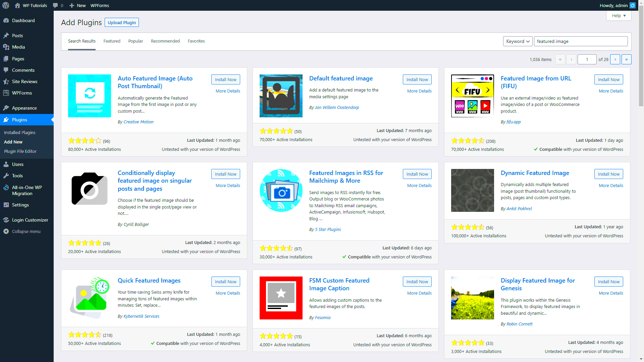The image size is (644, 362).
Task: Click the Plugins menu icon
Action: click(x=7, y=119)
